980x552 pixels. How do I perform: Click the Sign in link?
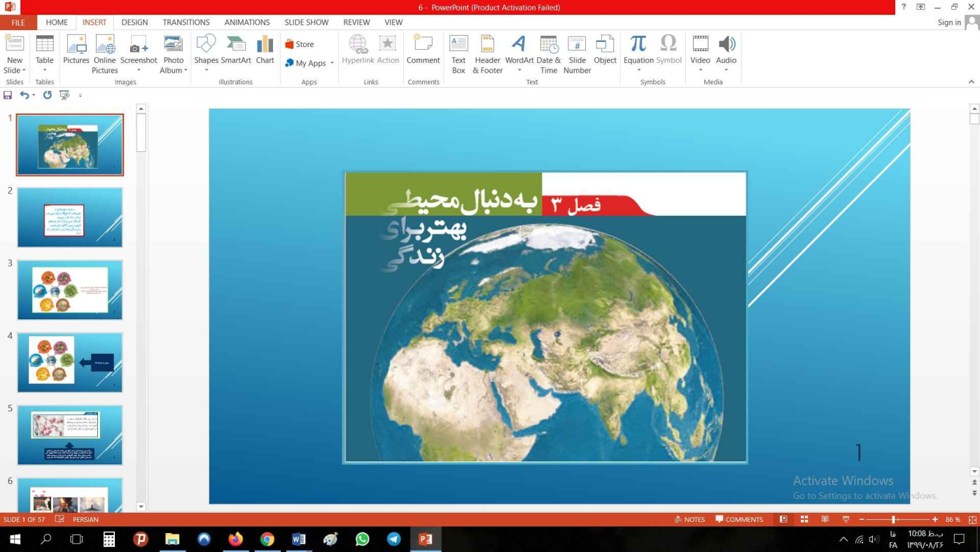pyautogui.click(x=948, y=22)
